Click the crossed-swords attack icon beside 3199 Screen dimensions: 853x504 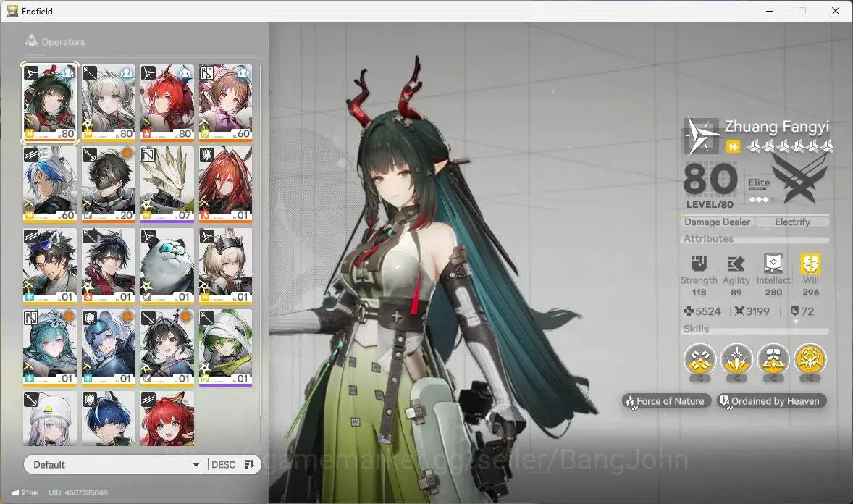(739, 311)
